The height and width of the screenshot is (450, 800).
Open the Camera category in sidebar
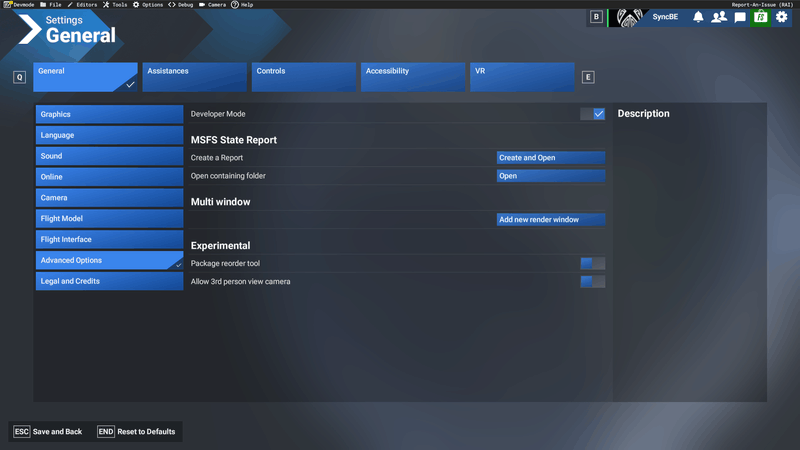(x=109, y=198)
